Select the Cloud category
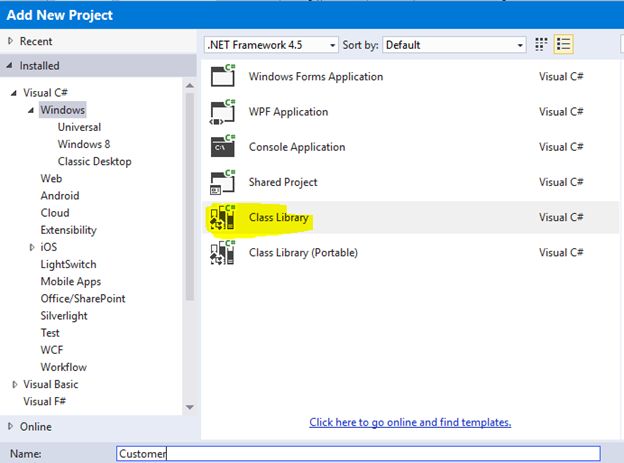Image resolution: width=624 pixels, height=463 pixels. [55, 213]
